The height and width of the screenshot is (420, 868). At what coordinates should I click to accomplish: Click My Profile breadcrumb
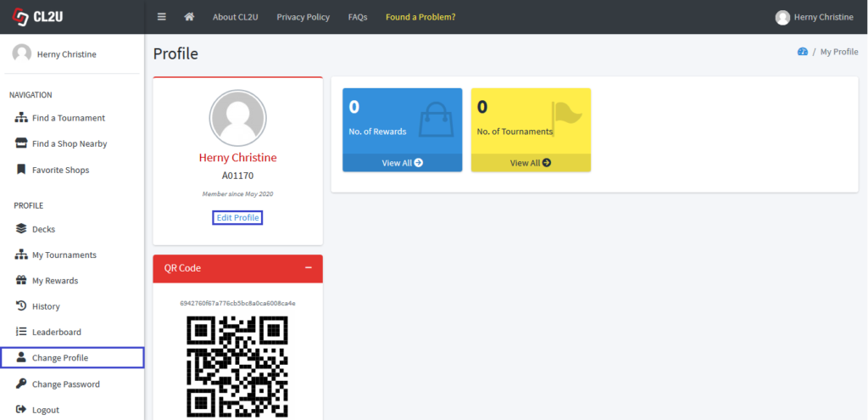point(839,52)
